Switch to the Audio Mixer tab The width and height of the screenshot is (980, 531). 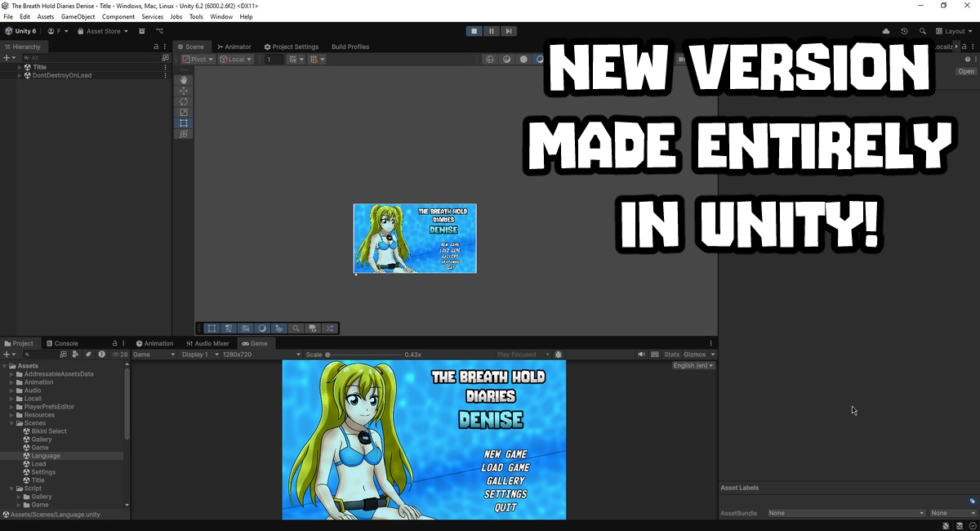pos(208,343)
